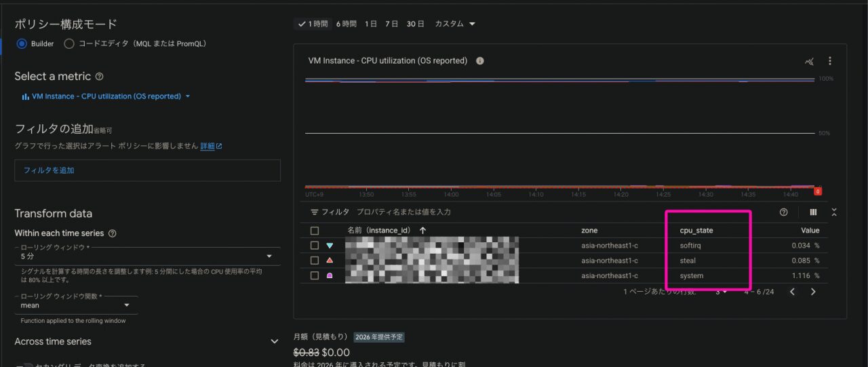Go to next page of table rows
This screenshot has width=868, height=367.
coord(813,292)
